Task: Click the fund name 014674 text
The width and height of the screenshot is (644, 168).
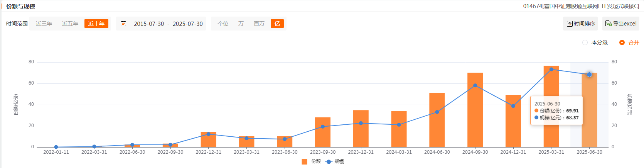Action: (x=581, y=6)
